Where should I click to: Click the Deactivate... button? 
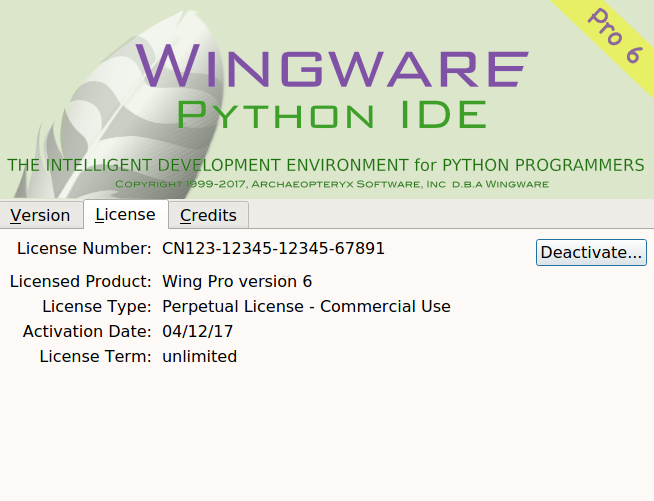tap(591, 252)
